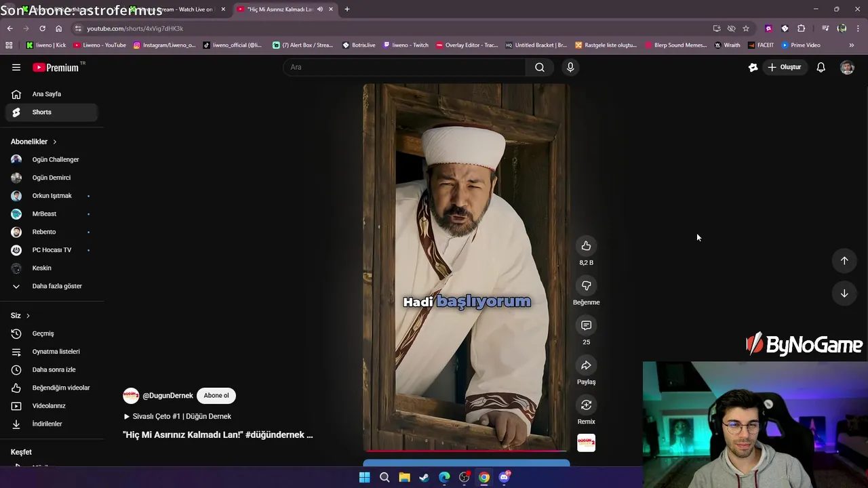Open OBS from the taskbar

(x=464, y=477)
